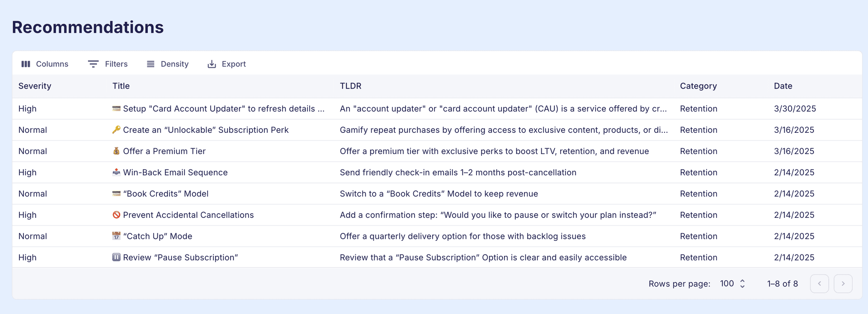Click the Export download icon
Viewport: 868px width, 314px height.
point(212,64)
